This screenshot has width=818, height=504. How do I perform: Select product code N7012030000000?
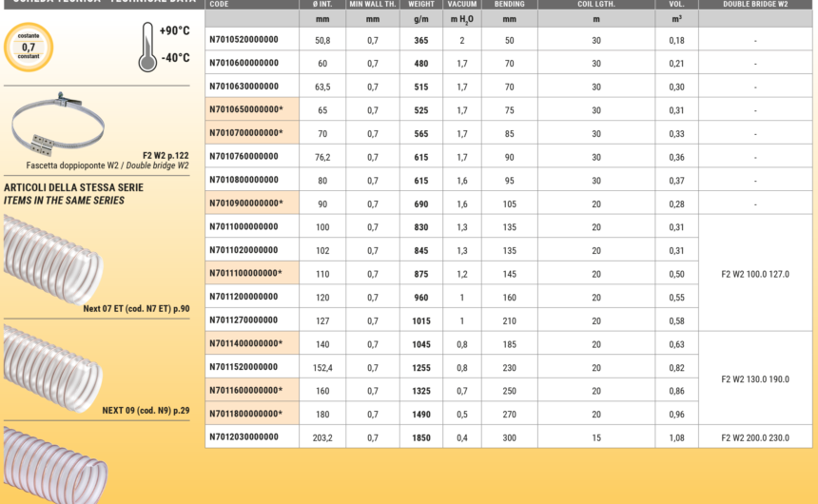pyautogui.click(x=243, y=437)
